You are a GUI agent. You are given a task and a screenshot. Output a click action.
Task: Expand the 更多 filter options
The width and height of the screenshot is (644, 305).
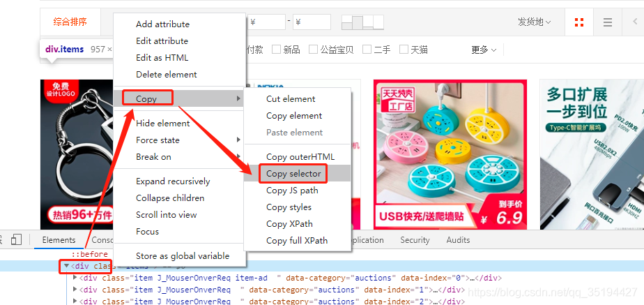coord(484,50)
